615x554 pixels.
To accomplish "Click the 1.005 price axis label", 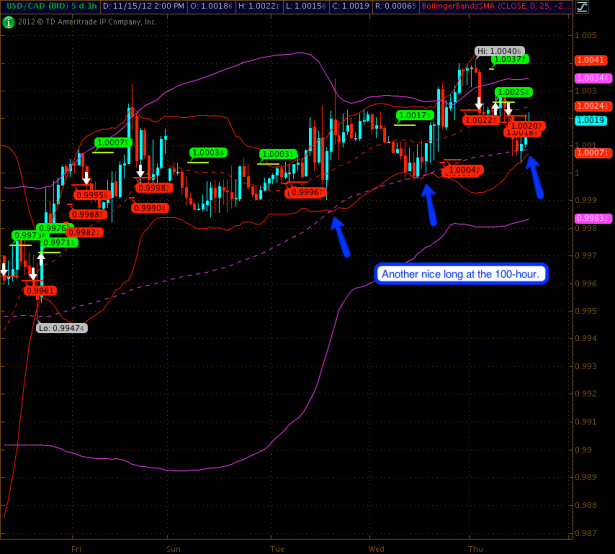I will [586, 35].
